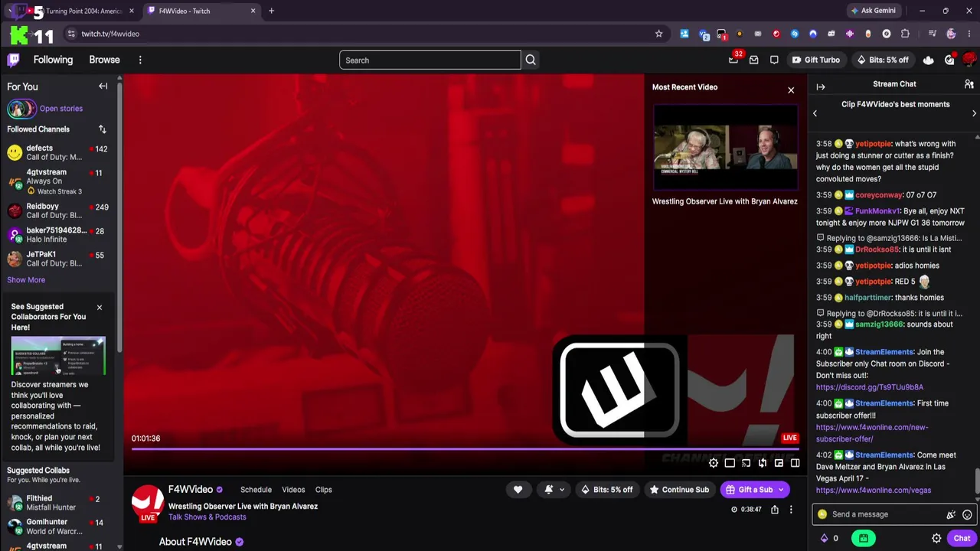Open the Chrome extensions puzzle icon
Viewport: 980px width, 551px height.
click(x=905, y=34)
